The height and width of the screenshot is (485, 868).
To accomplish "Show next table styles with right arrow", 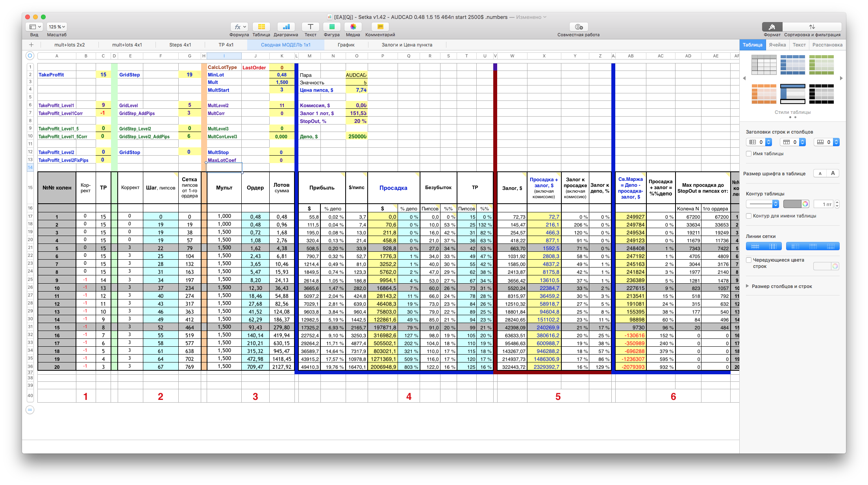I will (x=841, y=78).
